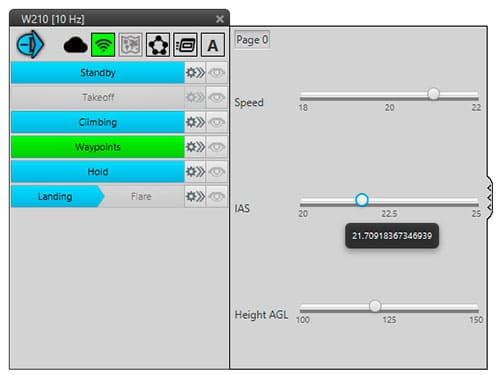Image resolution: width=500 pixels, height=375 pixels.
Task: Open Takeoff gear settings icon
Action: pos(195,97)
